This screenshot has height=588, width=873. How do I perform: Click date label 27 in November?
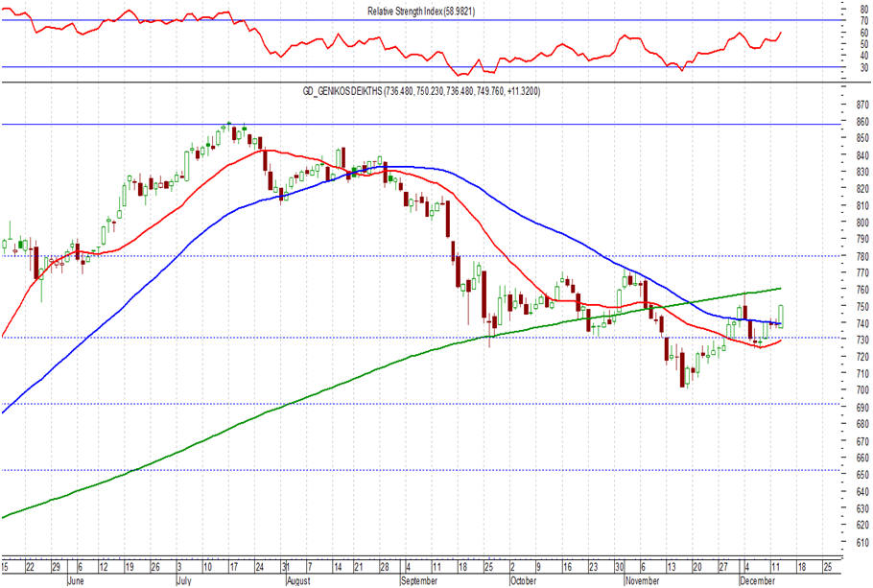(x=723, y=568)
